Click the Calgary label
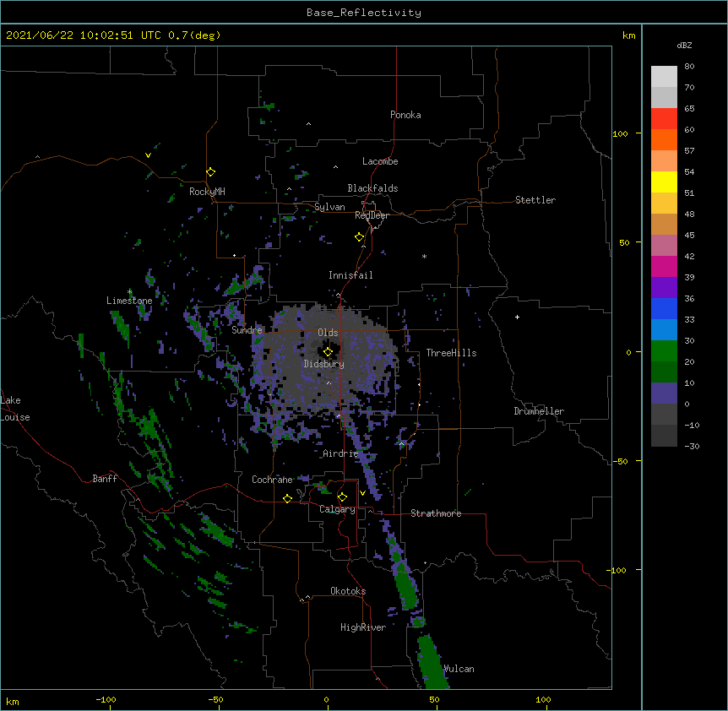The image size is (728, 711). coord(337,509)
